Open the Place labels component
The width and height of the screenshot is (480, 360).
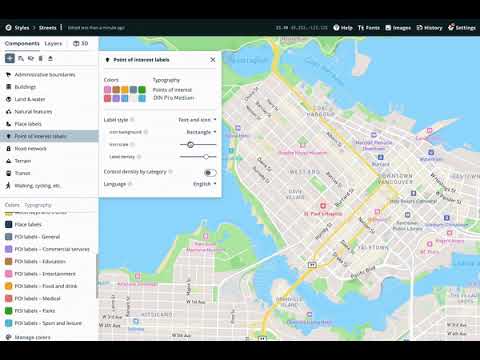[x=49, y=124]
